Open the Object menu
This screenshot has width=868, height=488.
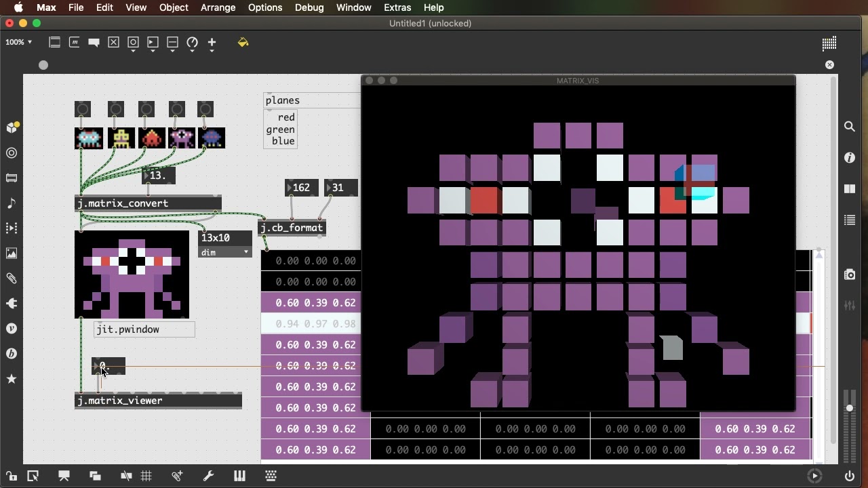(174, 7)
